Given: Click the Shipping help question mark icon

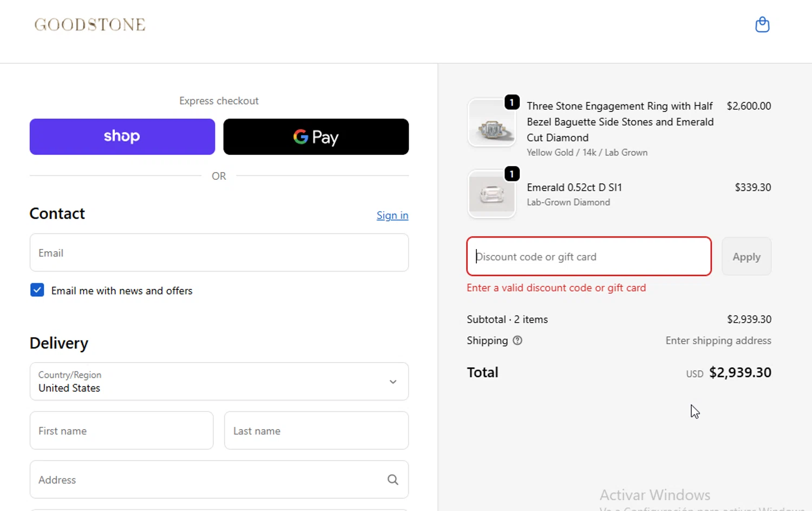Looking at the screenshot, I should [x=518, y=340].
